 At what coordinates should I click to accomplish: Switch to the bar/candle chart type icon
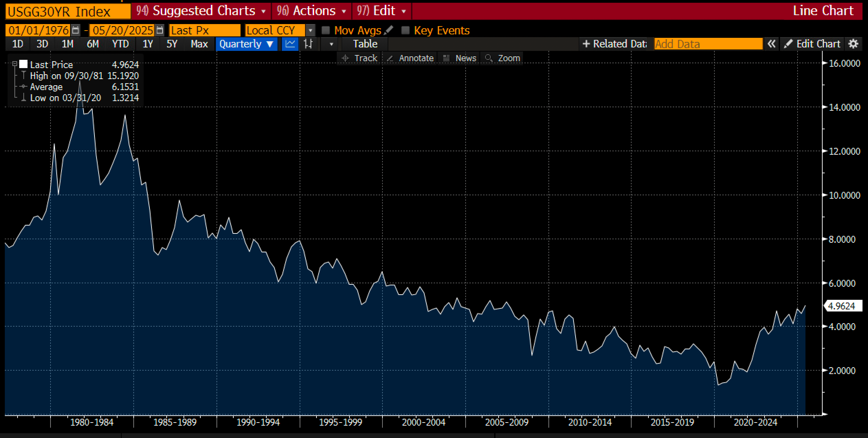pos(308,44)
